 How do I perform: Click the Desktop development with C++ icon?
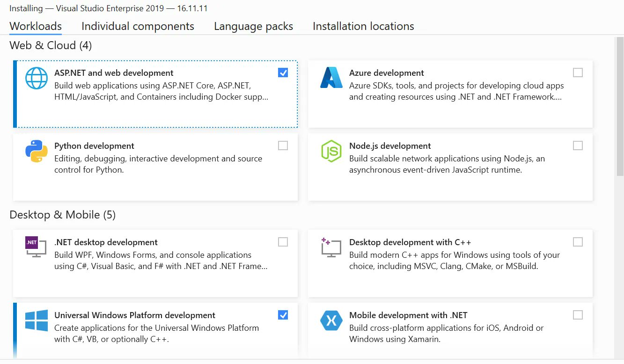tap(331, 248)
